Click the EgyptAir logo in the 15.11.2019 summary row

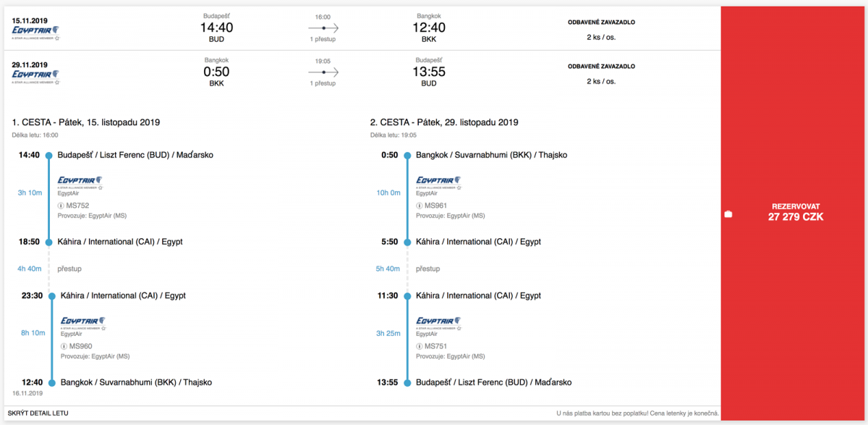click(x=36, y=32)
